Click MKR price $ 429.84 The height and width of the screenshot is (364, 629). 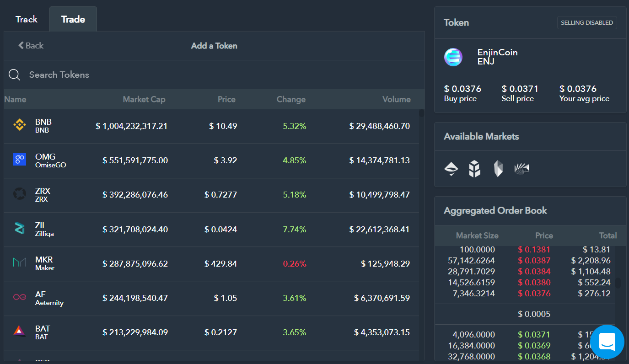coord(221,263)
